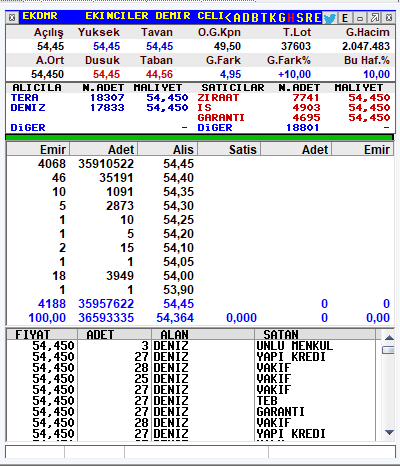The image size is (400, 466).
Task: Select the GARANTI seller row with 4695
Action: (x=294, y=118)
